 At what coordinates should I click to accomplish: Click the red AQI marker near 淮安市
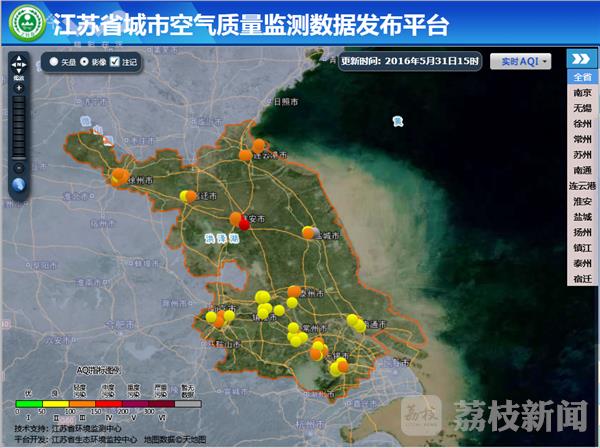[x=244, y=224]
